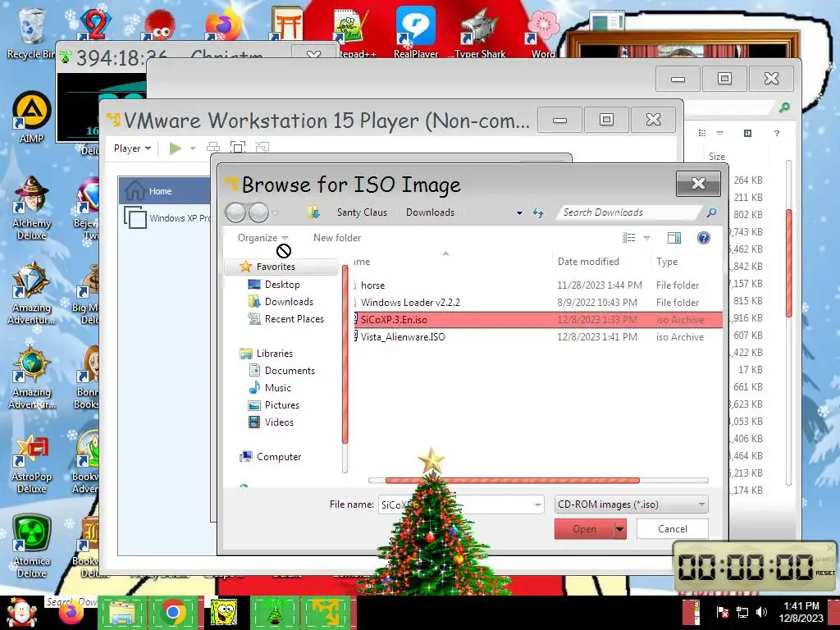Select Windows XP Pro virtual machine entry
The width and height of the screenshot is (840, 630).
(x=166, y=218)
